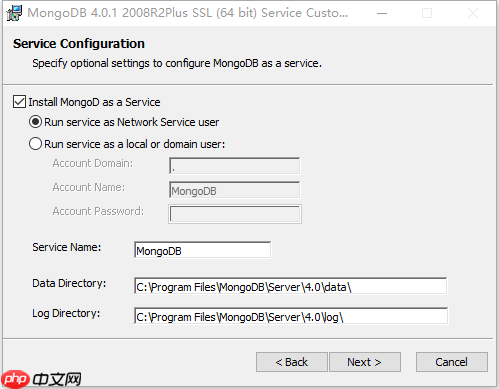The width and height of the screenshot is (499, 389).
Task: Click the Account Name field containing MongoDB
Action: coord(235,190)
